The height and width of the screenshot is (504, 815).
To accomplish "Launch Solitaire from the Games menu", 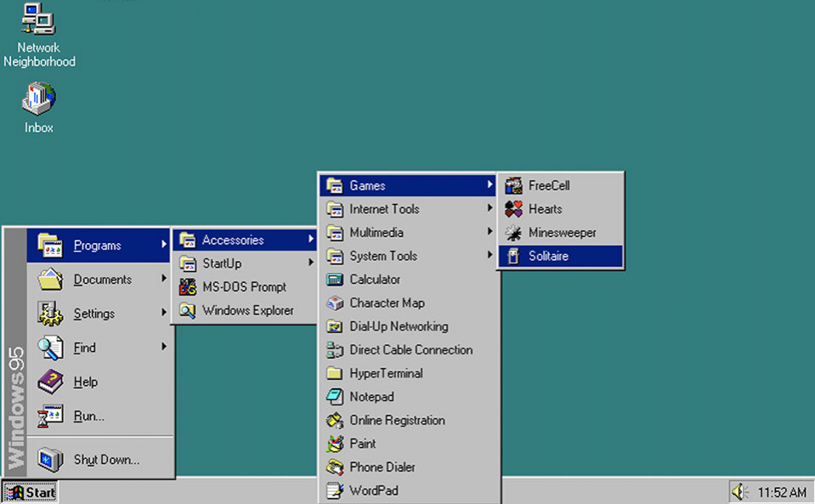I will [548, 256].
